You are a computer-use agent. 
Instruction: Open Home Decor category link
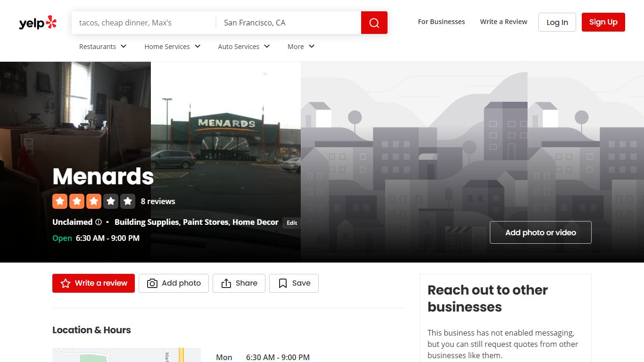256,222
